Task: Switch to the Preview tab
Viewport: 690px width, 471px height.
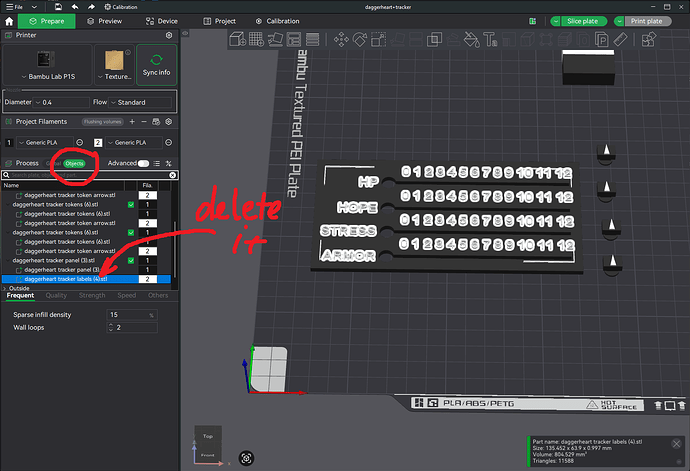Action: click(x=105, y=21)
